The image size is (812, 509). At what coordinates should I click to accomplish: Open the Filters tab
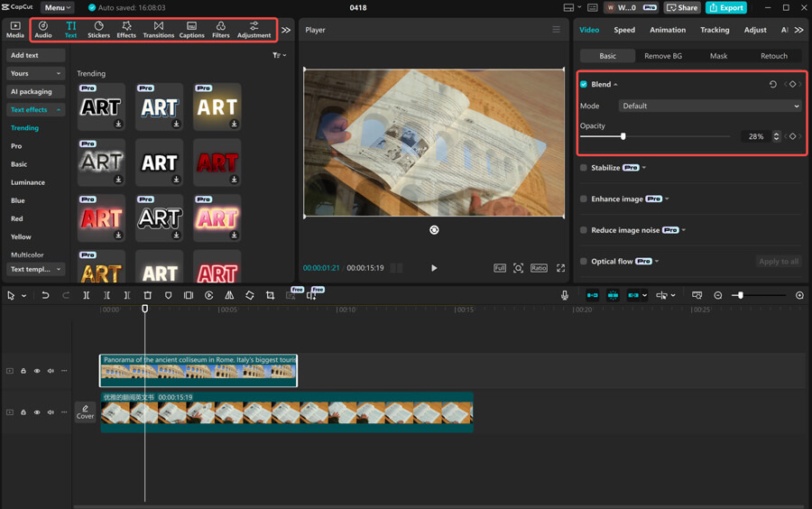(x=221, y=30)
